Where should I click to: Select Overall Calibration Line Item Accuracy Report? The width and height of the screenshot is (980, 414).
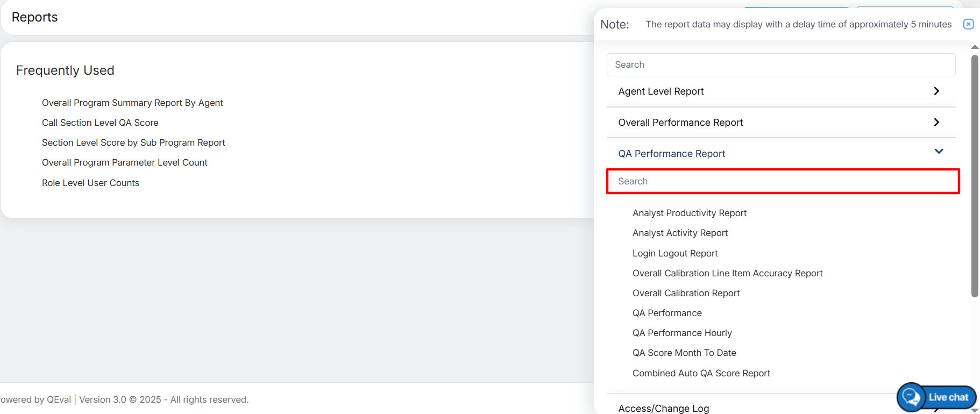tap(727, 273)
